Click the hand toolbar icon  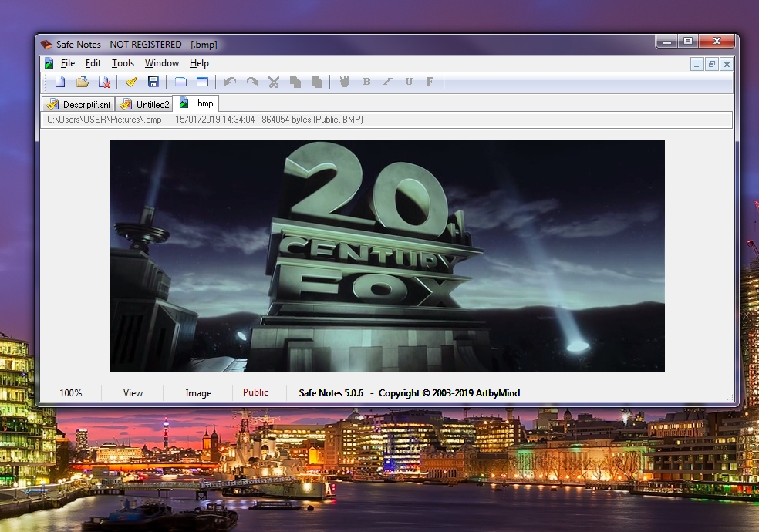click(344, 82)
